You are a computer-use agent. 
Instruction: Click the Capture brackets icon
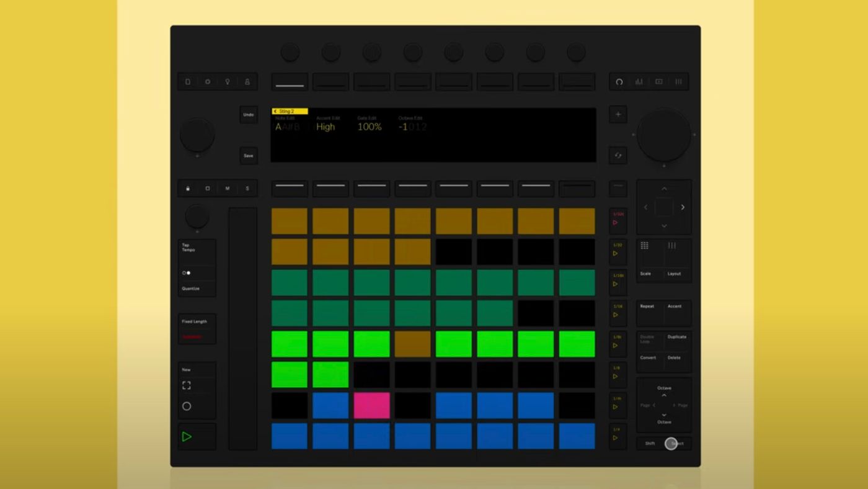point(186,385)
